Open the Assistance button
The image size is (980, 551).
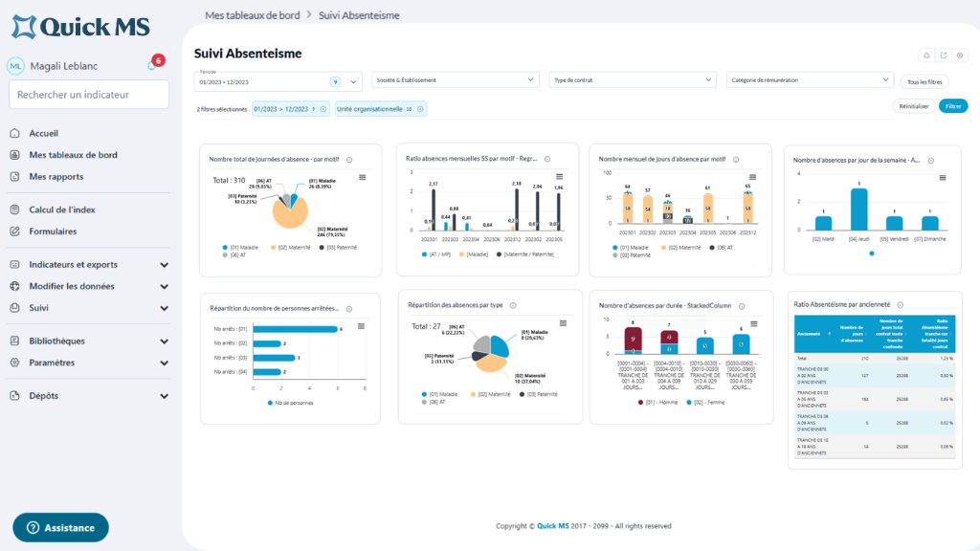click(60, 528)
